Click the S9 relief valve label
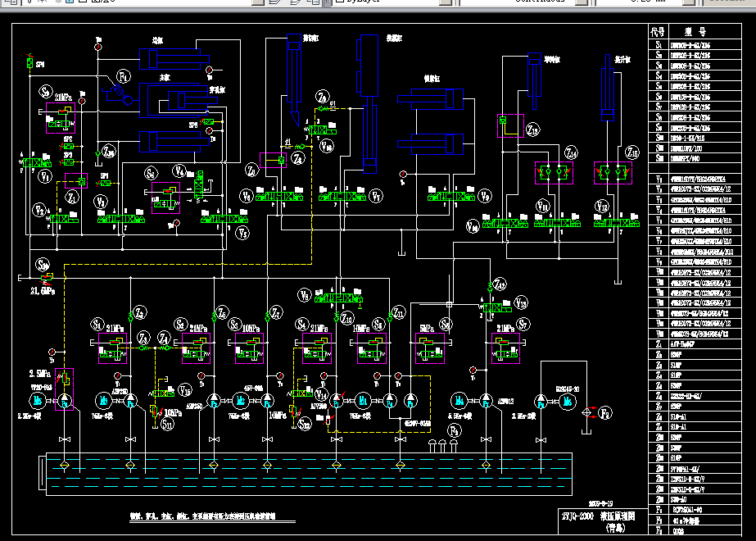Viewport: 756px width, 541px height. 47,92
